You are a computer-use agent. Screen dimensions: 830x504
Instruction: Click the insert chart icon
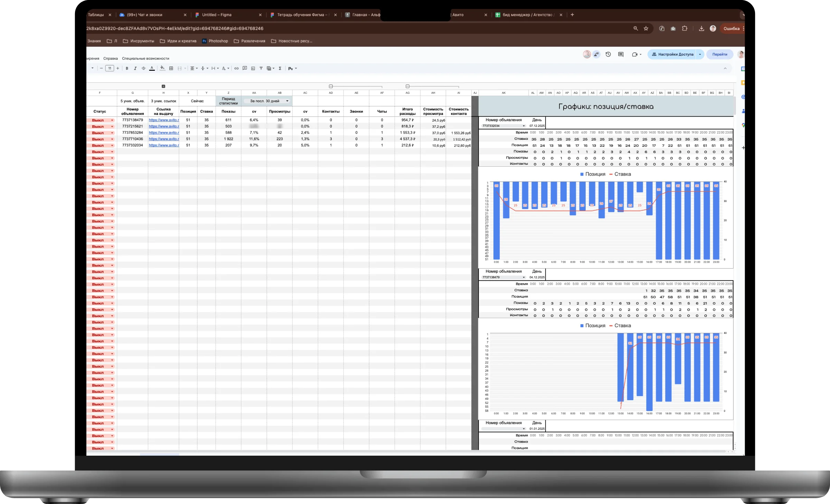pyautogui.click(x=253, y=68)
